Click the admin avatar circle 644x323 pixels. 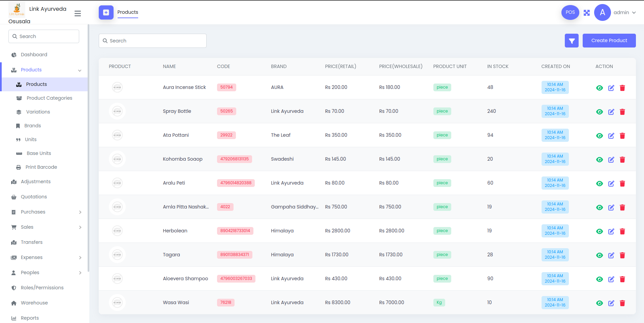click(x=602, y=12)
